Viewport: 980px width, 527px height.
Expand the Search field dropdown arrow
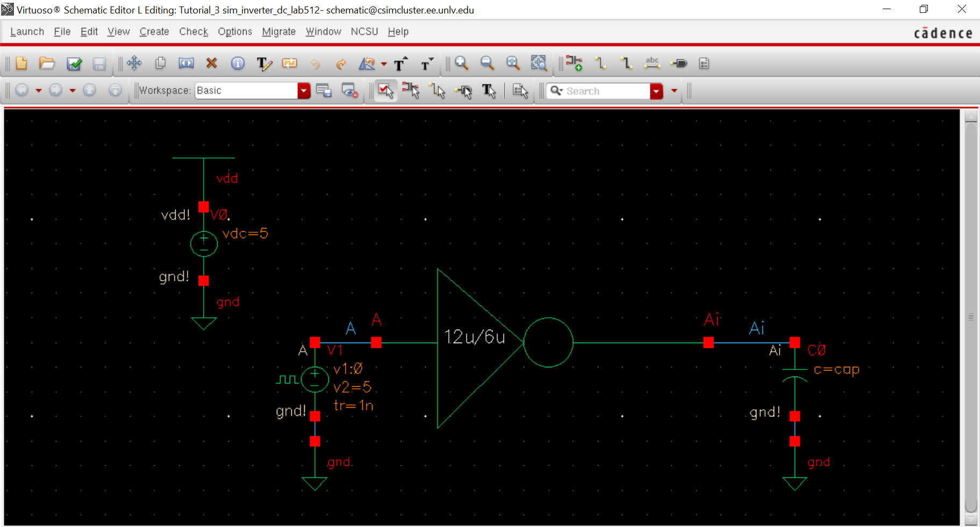pyautogui.click(x=656, y=91)
